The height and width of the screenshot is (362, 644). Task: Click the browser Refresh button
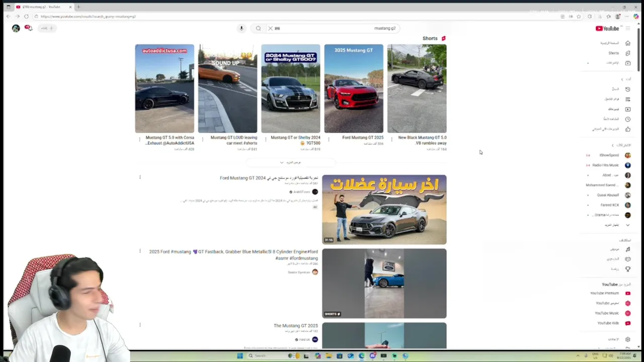(x=26, y=17)
